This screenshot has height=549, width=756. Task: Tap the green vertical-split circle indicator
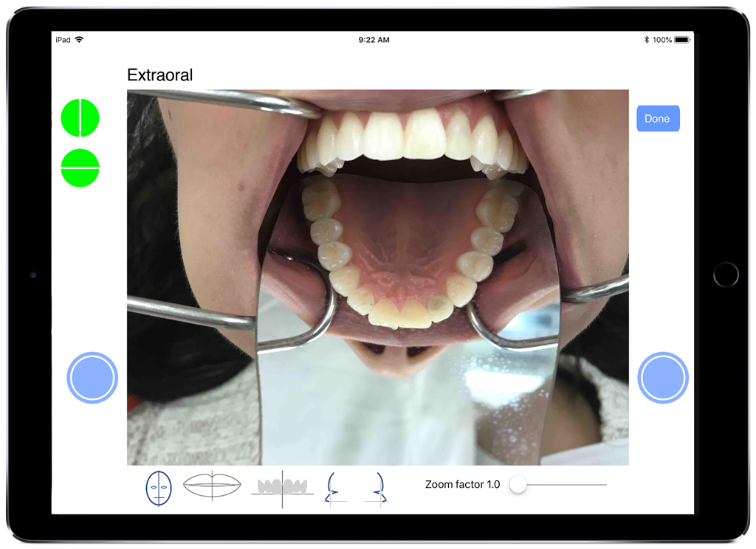tap(80, 118)
